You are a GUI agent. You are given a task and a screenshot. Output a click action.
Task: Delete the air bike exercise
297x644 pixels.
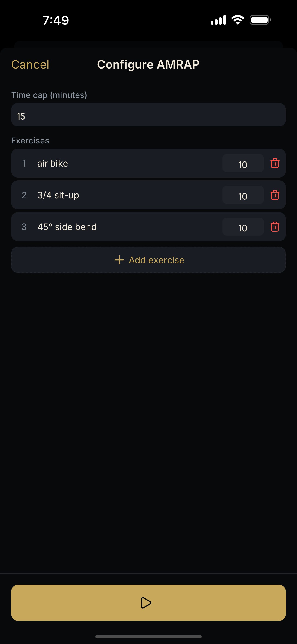point(275,163)
